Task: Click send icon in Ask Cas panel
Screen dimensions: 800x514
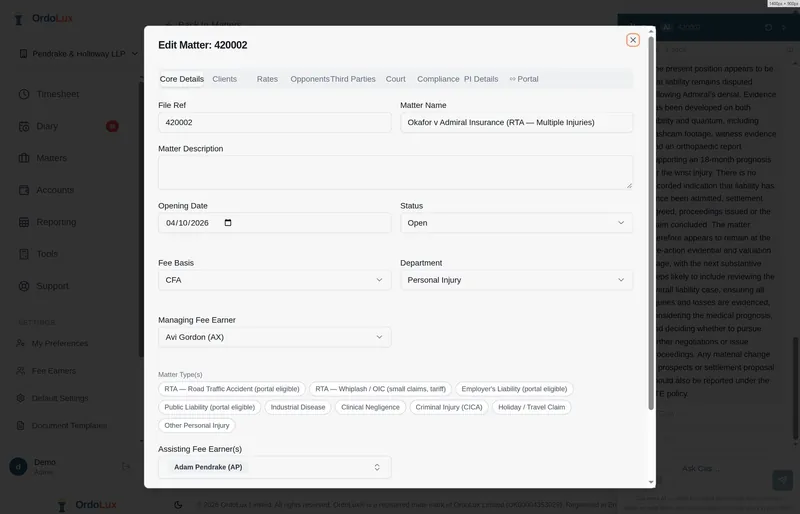Action: pos(782,480)
